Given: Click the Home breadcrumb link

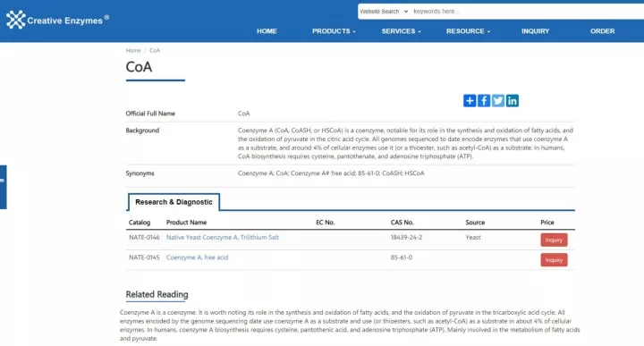Looking at the screenshot, I should 133,50.
